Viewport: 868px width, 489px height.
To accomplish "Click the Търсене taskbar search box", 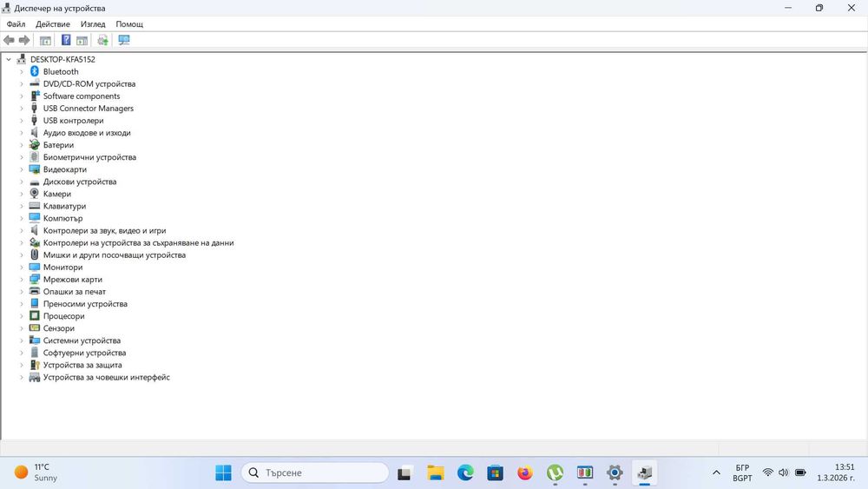I will 315,472.
